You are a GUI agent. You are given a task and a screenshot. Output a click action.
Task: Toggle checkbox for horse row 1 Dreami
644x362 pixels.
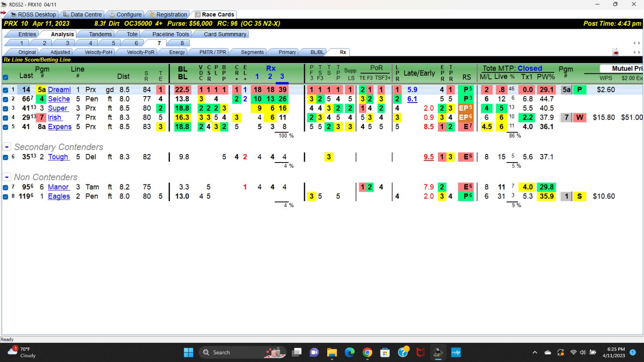(x=6, y=90)
